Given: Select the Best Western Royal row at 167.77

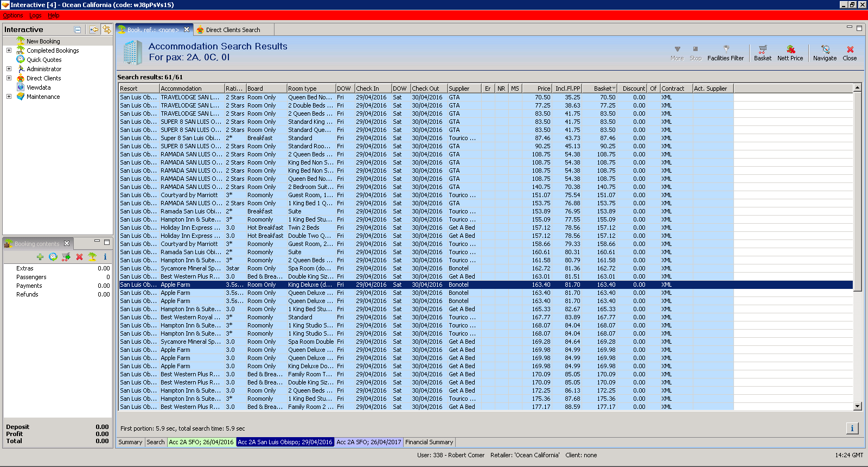Looking at the screenshot, I should 486,317.
